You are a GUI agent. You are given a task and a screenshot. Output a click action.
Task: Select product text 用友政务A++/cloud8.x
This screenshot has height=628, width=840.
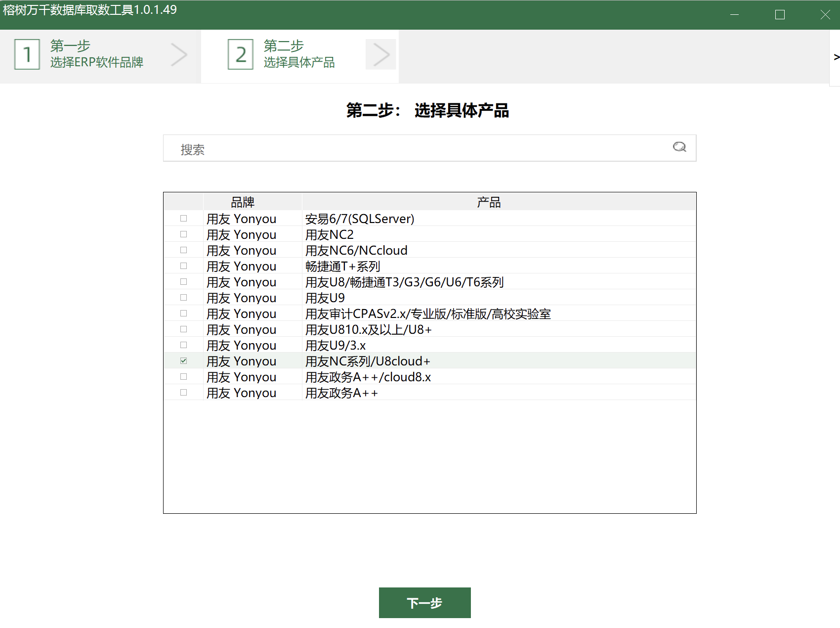click(368, 377)
